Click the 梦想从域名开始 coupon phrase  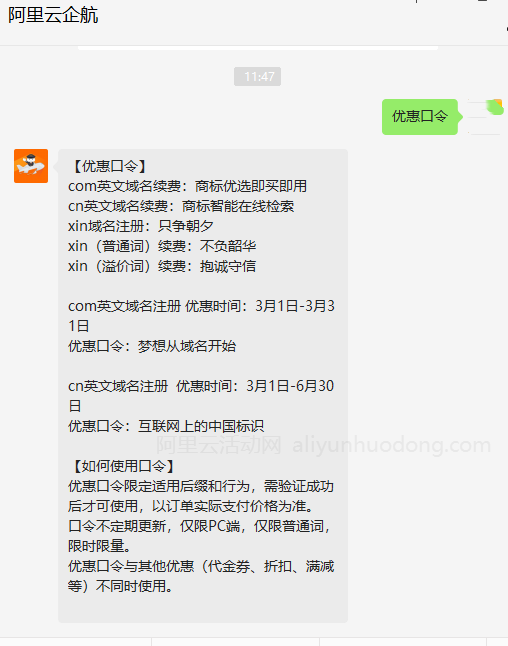click(x=187, y=346)
